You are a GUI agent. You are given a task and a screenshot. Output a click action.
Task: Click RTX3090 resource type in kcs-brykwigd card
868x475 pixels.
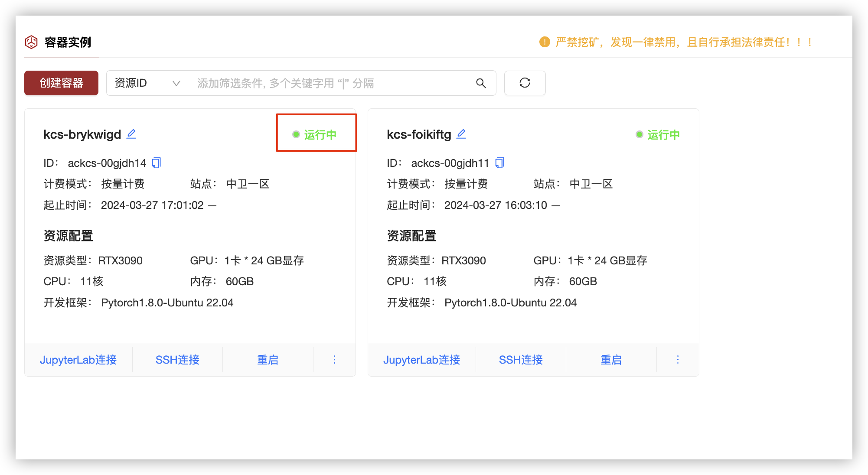120,260
